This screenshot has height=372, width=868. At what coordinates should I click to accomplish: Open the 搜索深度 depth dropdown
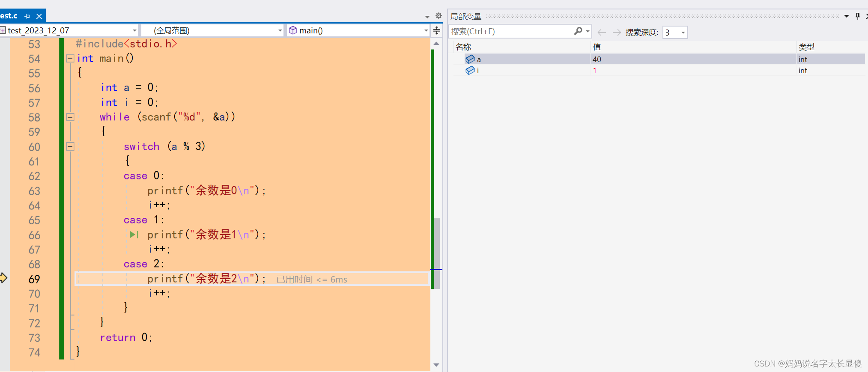(x=683, y=33)
